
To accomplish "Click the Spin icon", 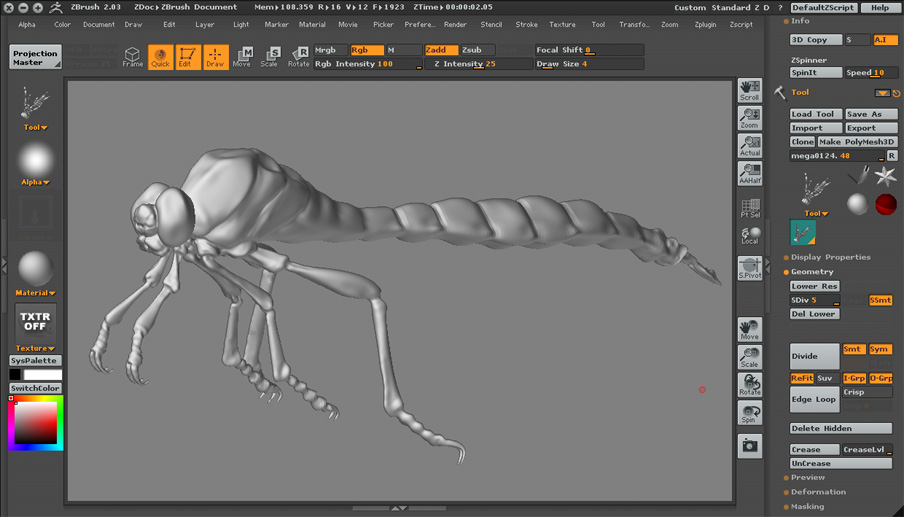I will pyautogui.click(x=749, y=413).
